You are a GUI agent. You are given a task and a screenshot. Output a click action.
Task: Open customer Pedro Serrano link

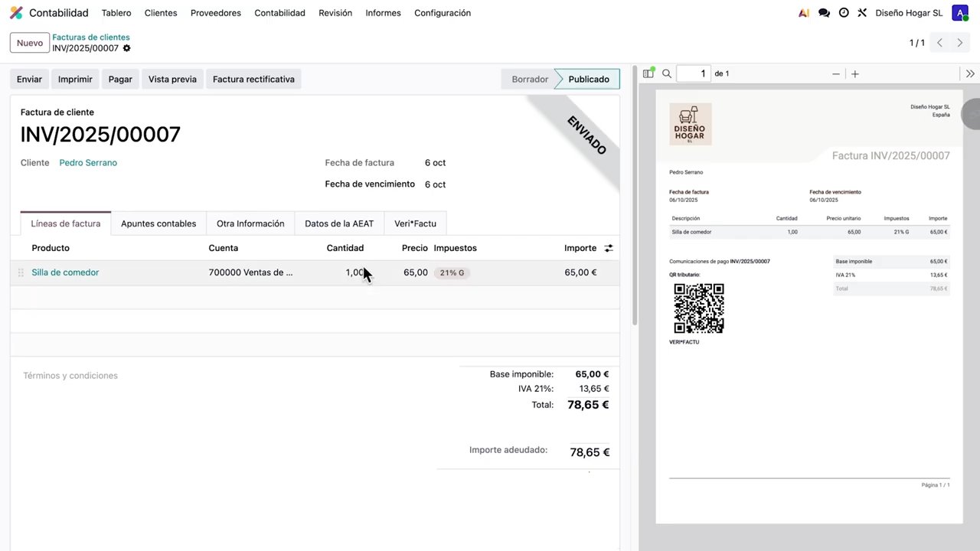click(88, 162)
